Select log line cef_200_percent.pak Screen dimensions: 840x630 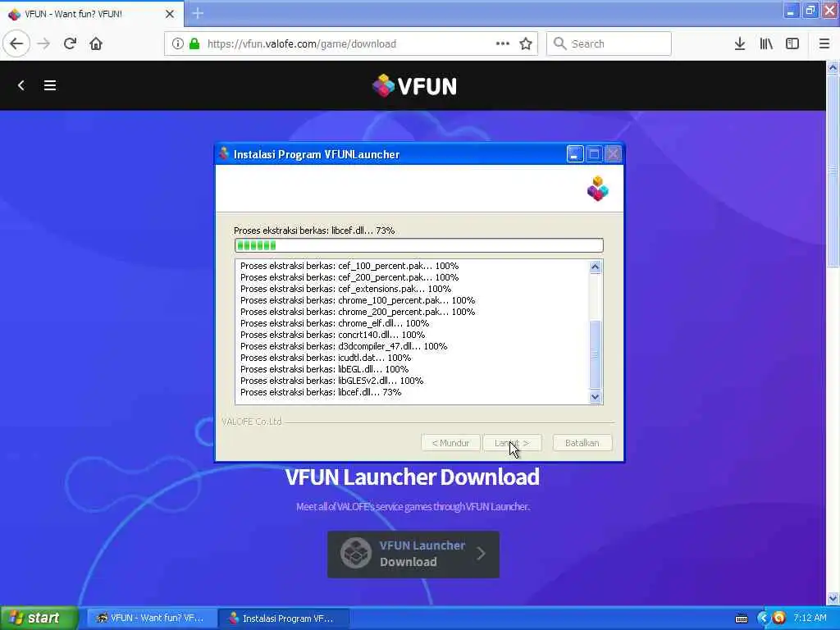[349, 277]
